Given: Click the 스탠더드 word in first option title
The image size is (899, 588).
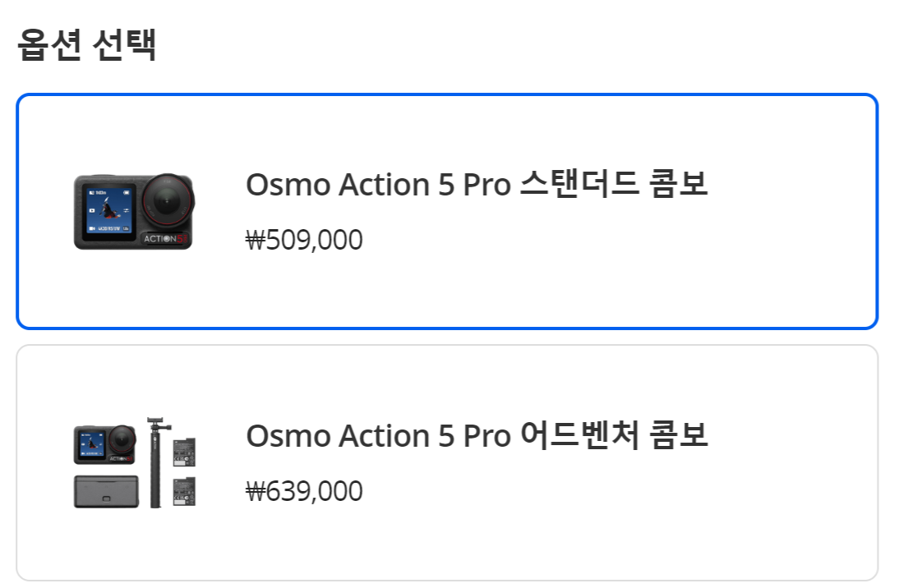Looking at the screenshot, I should (x=579, y=184).
